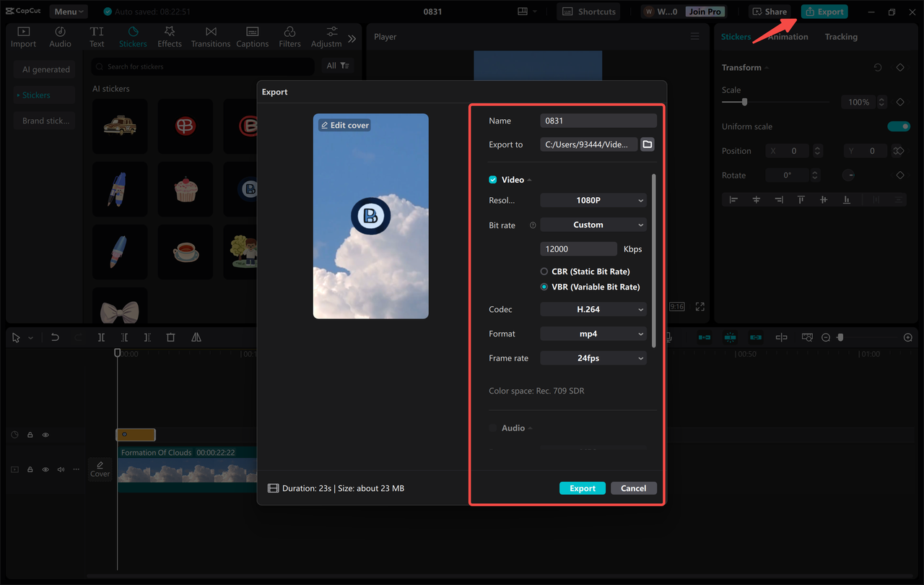Viewport: 924px width, 585px height.
Task: Delete clip using the trash icon
Action: point(171,337)
